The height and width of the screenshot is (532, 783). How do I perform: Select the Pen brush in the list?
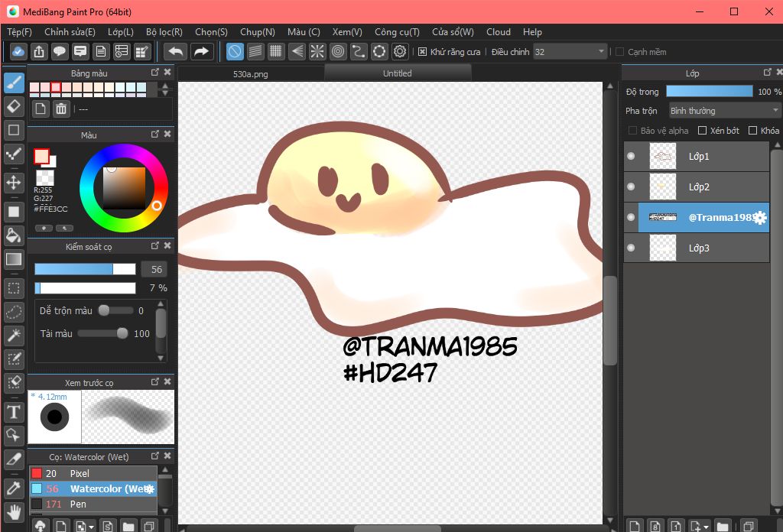point(93,504)
